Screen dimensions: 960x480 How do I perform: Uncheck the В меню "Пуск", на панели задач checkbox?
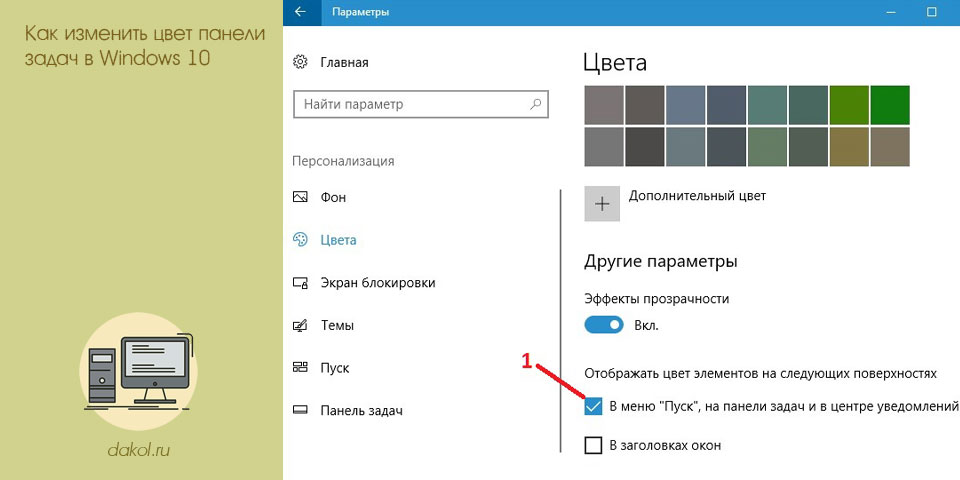click(x=593, y=406)
